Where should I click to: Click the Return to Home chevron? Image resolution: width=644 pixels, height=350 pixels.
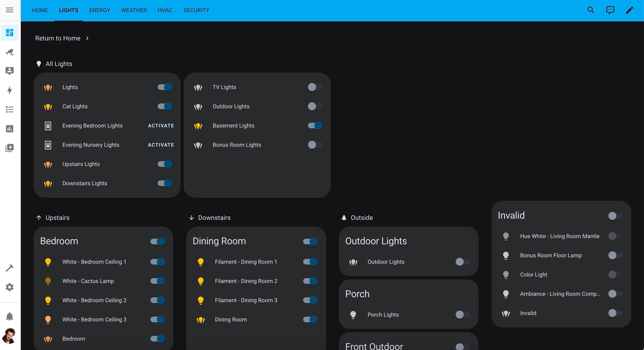(x=87, y=38)
